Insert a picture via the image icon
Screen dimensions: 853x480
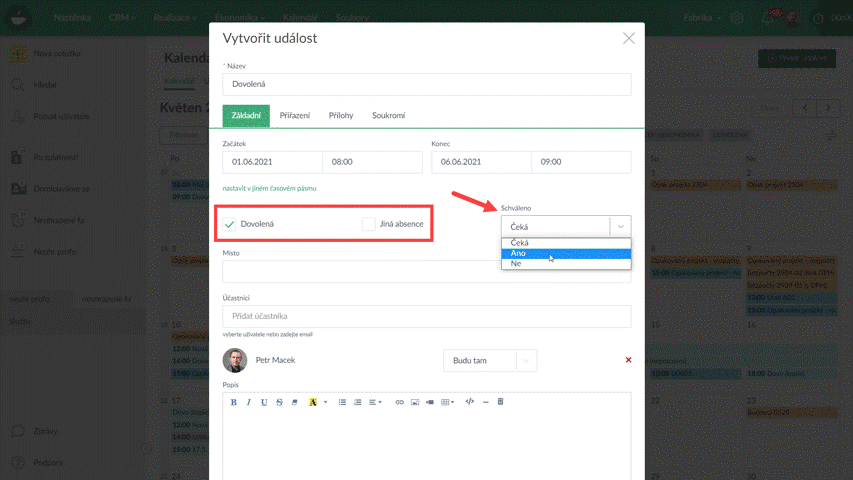[x=414, y=402]
